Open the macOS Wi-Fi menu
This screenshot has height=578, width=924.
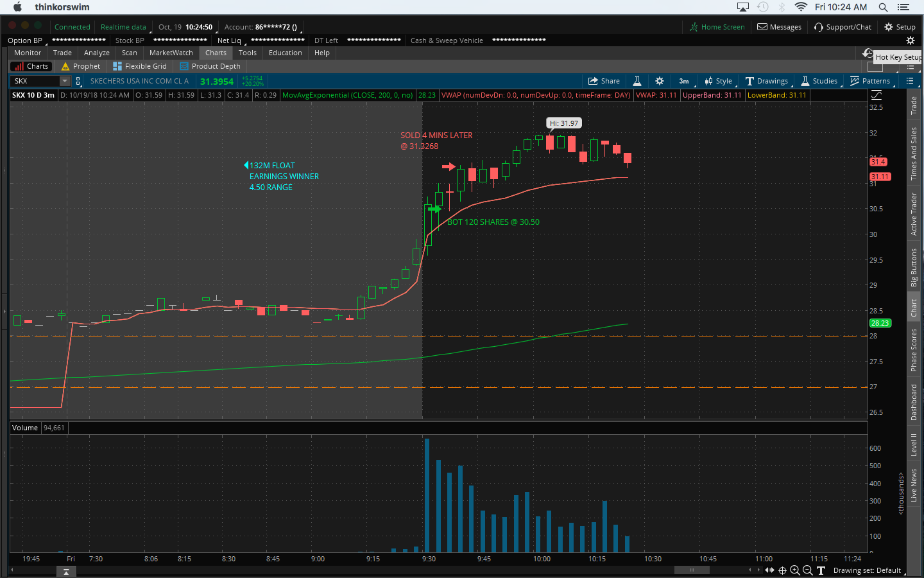coord(801,7)
